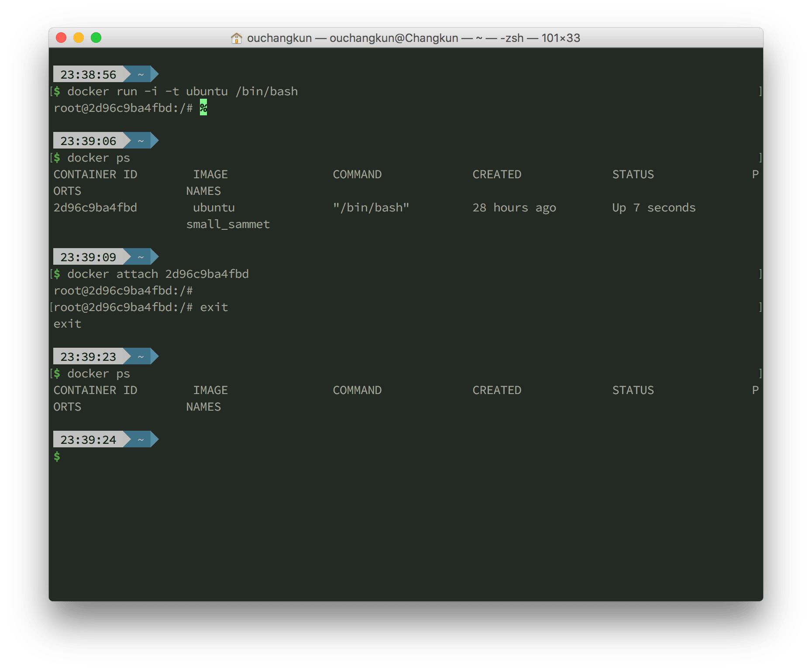Click the ubuntu image name in docker ps output
Image resolution: width=812 pixels, height=671 pixels.
tap(214, 208)
